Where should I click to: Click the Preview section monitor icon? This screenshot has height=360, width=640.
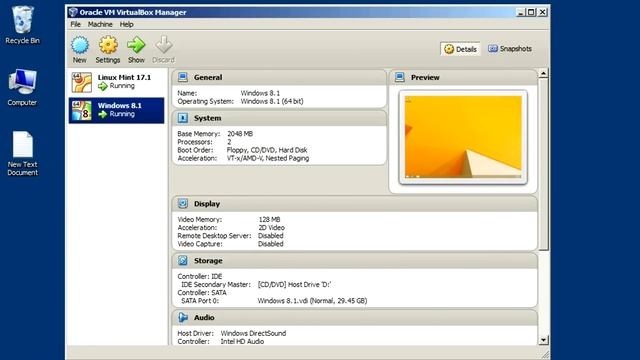point(400,77)
